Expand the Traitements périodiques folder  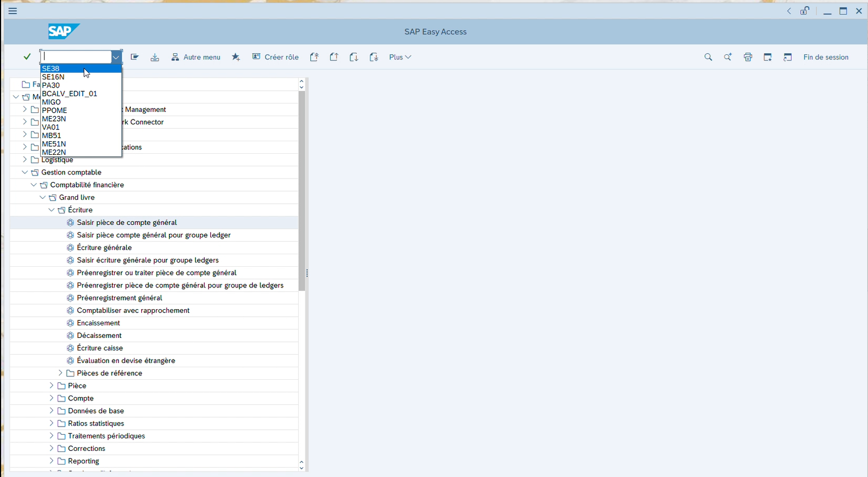pyautogui.click(x=52, y=435)
